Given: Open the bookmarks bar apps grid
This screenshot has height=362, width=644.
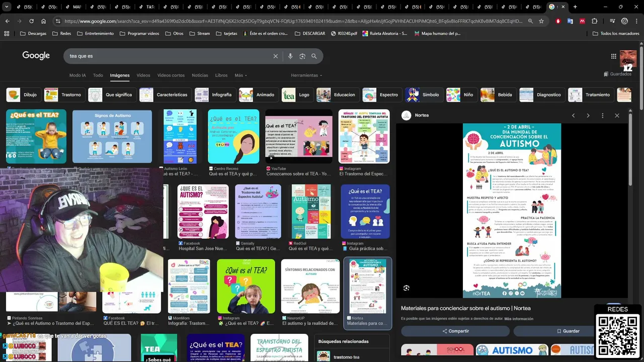Looking at the screenshot, I should coord(7,34).
